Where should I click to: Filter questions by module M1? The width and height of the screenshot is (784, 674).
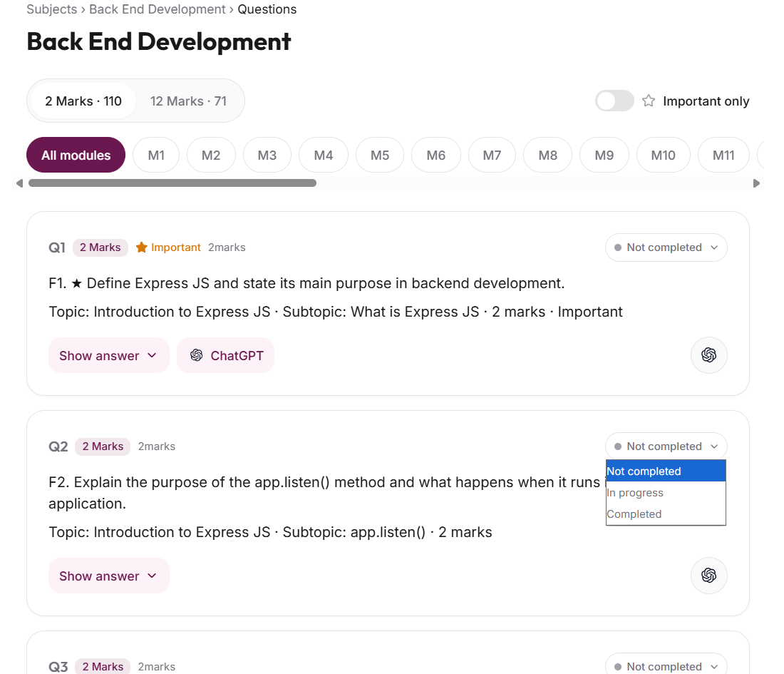(157, 155)
